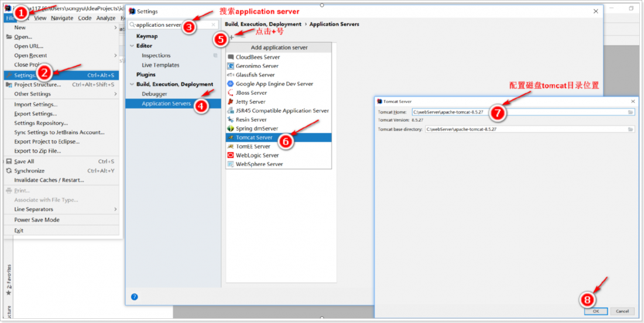Select Tomcat Server in the list
This screenshot has width=644, height=323.
(254, 138)
